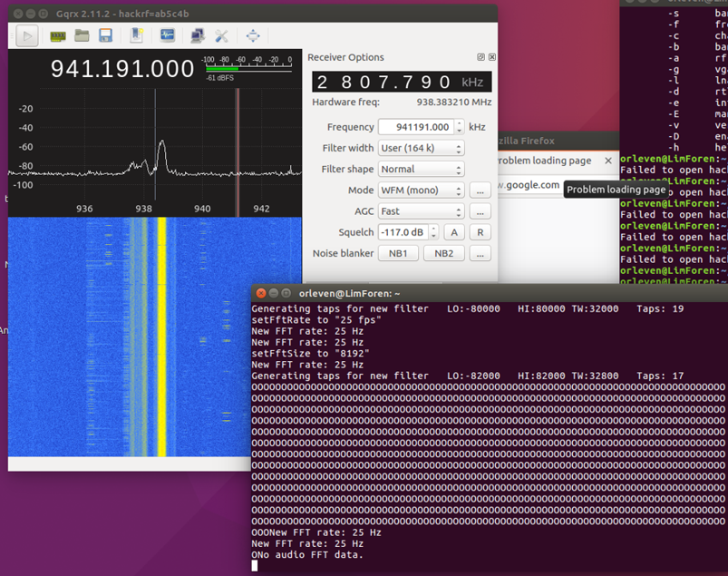Toggle full screen with the crosshair icon

tap(251, 35)
